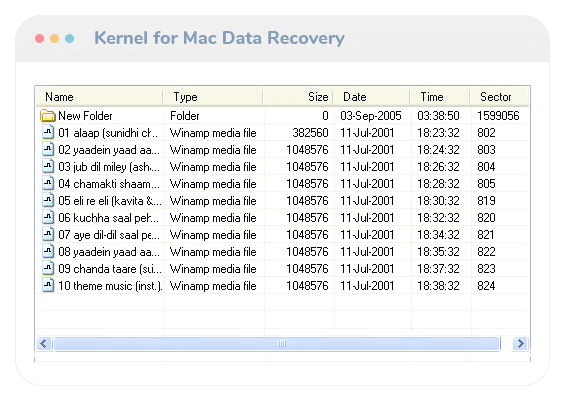Click the file icon beside 09 chanda taare

(x=48, y=268)
